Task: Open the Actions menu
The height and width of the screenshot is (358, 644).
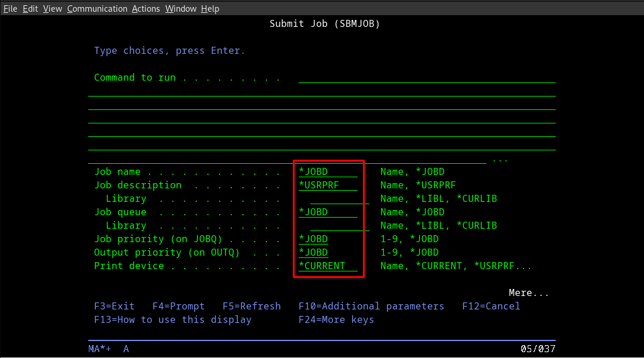Action: point(146,8)
